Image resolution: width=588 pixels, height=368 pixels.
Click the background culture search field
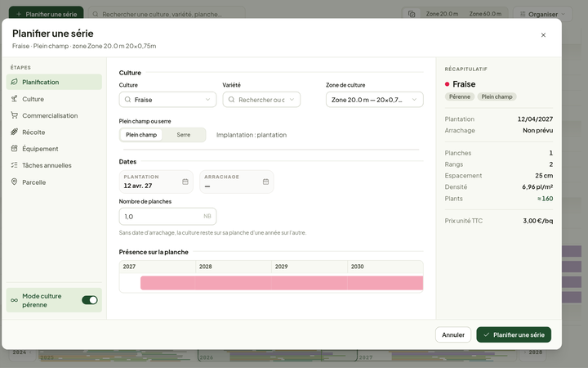pyautogui.click(x=167, y=14)
